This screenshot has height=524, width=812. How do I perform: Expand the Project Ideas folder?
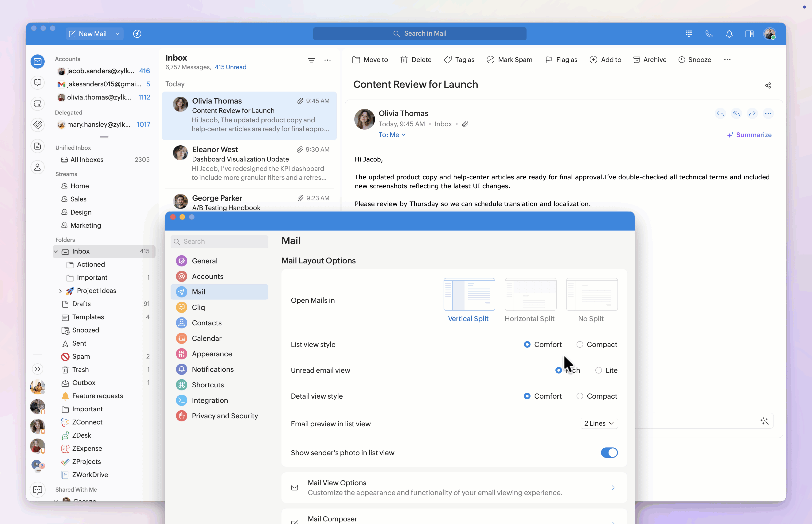[61, 291]
